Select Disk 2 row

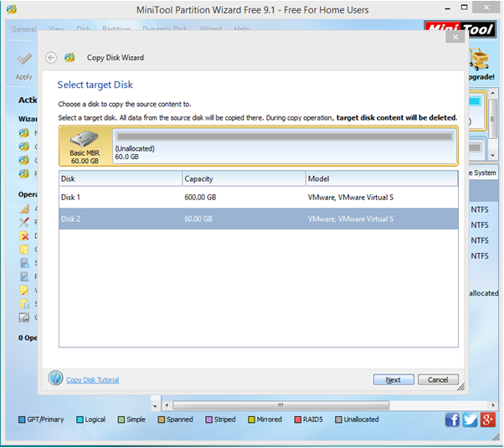(259, 219)
